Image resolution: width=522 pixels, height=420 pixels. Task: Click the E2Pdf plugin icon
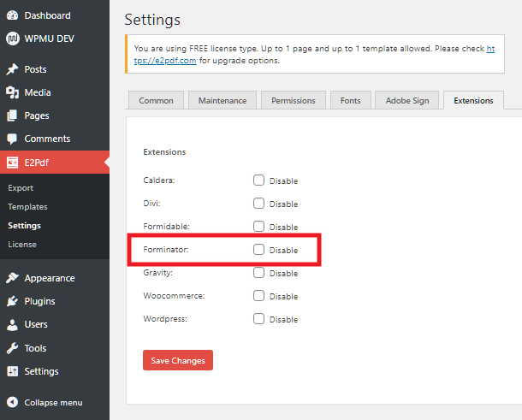point(12,163)
